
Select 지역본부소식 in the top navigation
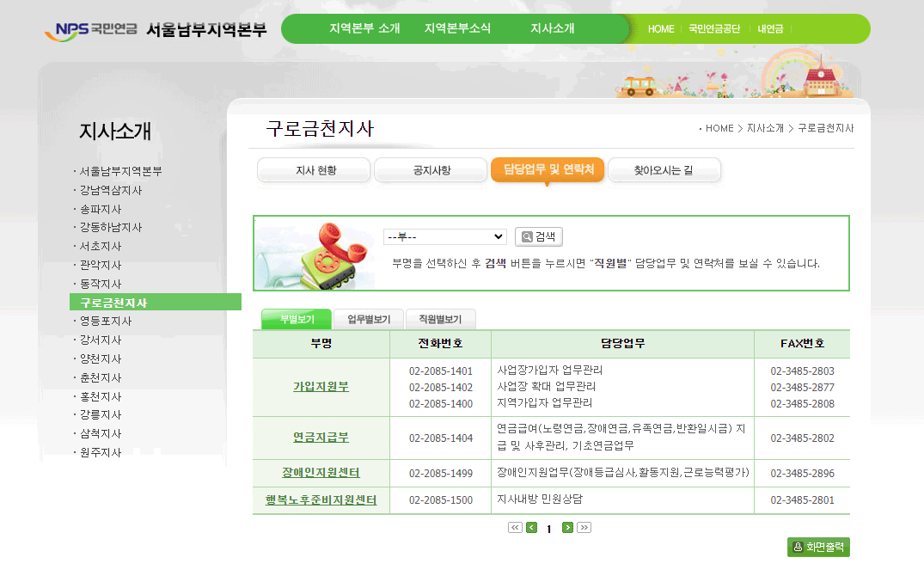coord(456,27)
